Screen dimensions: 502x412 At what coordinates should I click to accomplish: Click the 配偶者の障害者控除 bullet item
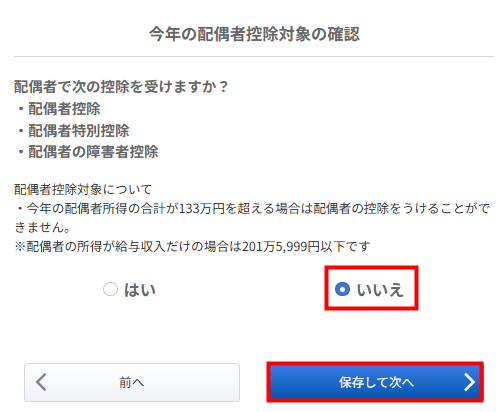click(93, 152)
